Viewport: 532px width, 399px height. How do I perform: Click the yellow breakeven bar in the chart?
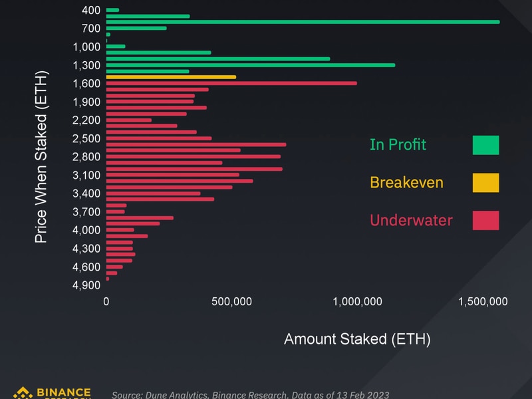[x=171, y=77]
